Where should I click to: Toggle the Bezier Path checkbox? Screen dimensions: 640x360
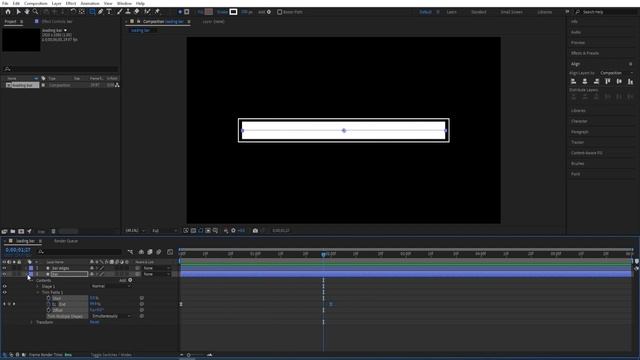[280, 12]
